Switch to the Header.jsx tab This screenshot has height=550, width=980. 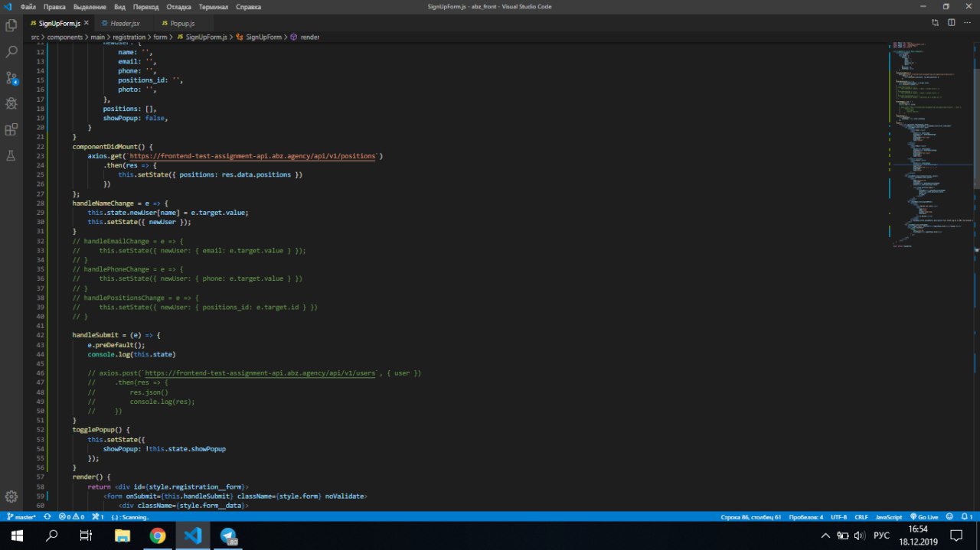tap(124, 23)
